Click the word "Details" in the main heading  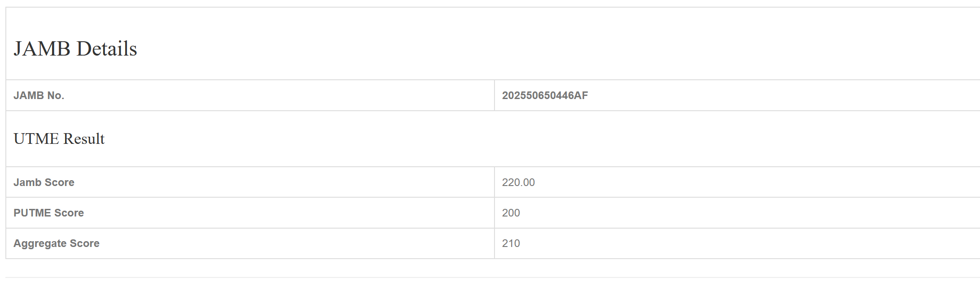click(107, 48)
